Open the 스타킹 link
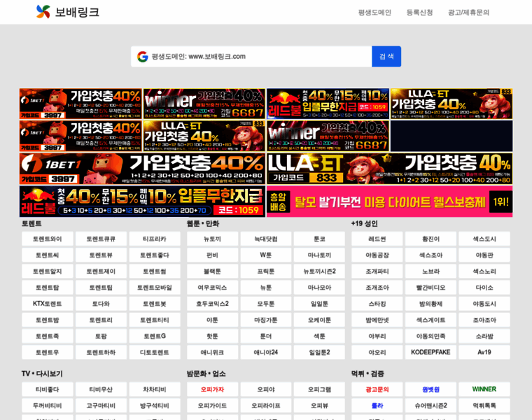The width and height of the screenshot is (532, 420). click(377, 304)
